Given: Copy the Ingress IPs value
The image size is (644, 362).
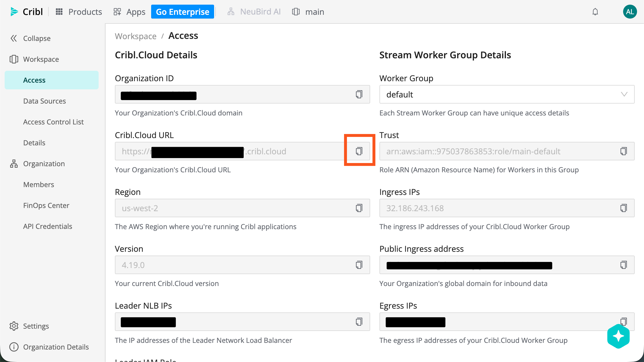Looking at the screenshot, I should point(624,208).
